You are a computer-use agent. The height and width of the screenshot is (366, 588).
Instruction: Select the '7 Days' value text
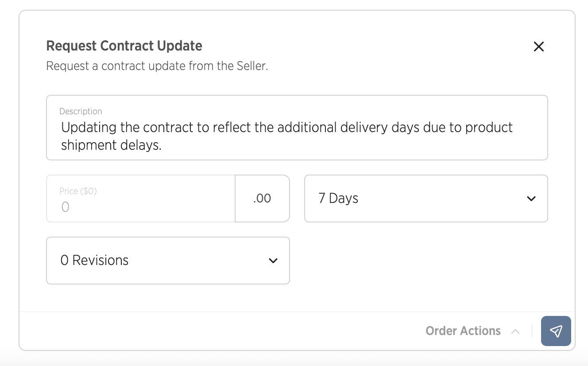click(338, 199)
